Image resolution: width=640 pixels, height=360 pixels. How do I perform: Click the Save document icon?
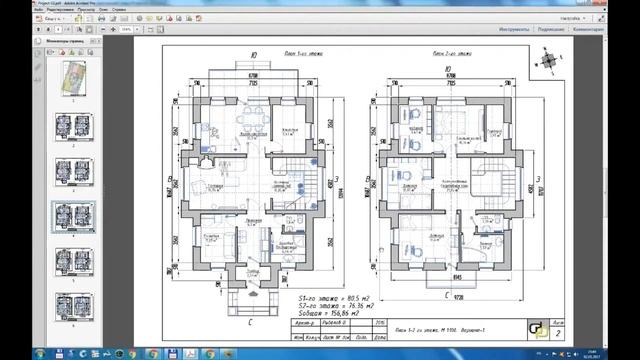tap(89, 19)
